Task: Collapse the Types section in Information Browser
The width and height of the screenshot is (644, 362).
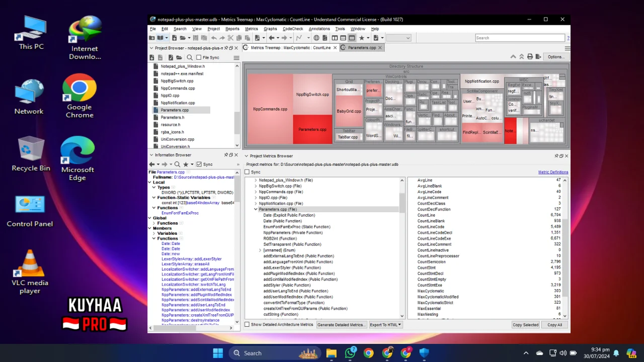Action: pos(154,188)
